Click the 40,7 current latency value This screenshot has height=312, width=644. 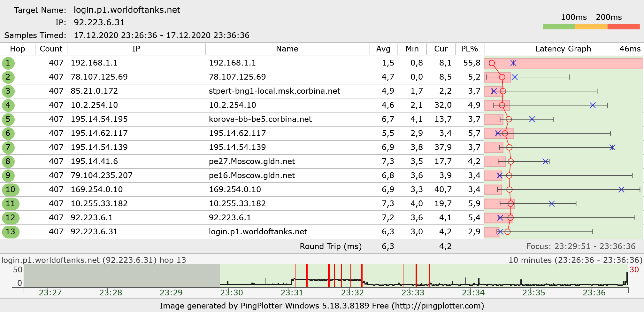click(x=443, y=190)
